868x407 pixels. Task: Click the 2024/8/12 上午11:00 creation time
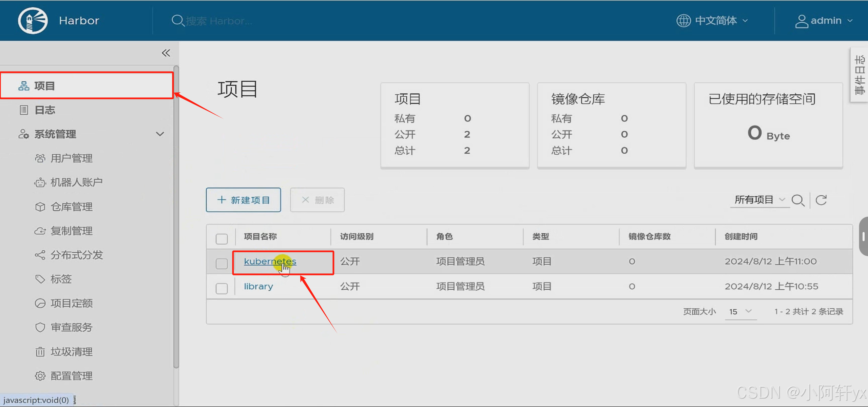pyautogui.click(x=770, y=261)
